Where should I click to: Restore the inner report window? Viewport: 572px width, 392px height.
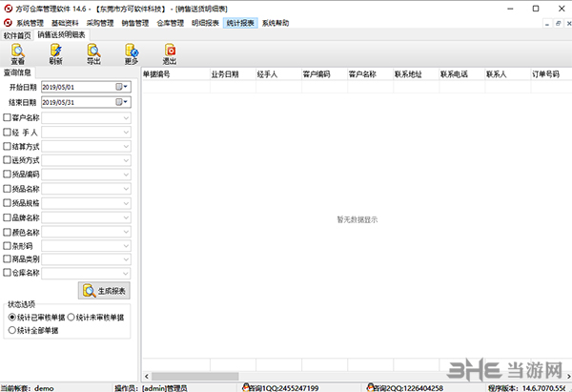(558, 23)
